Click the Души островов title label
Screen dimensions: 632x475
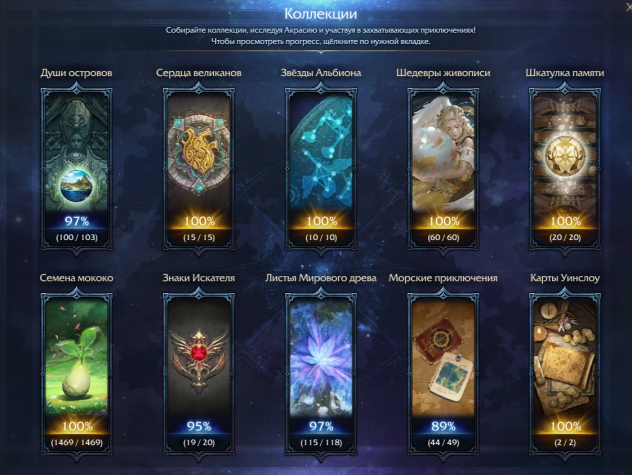76,73
